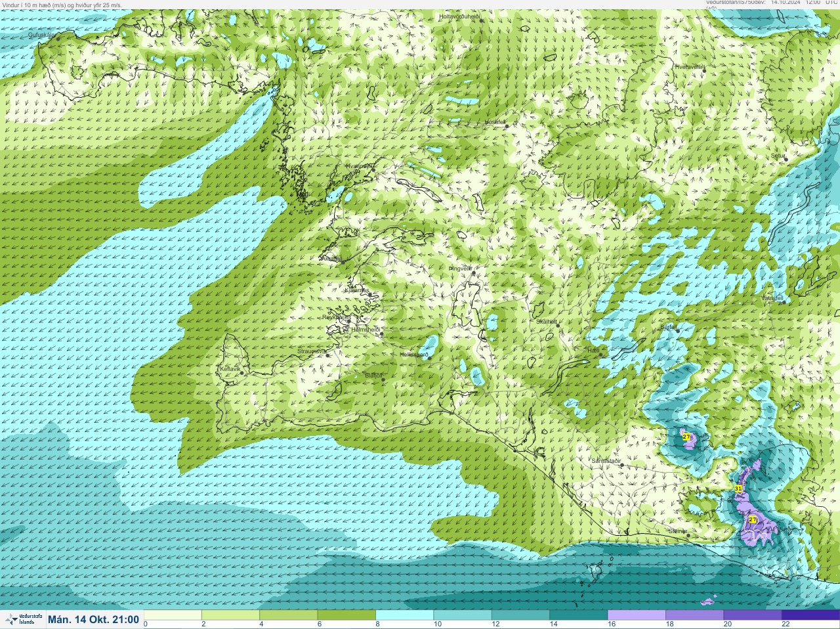Select the 16–18 m/s lavender legend swatch
This screenshot has height=629, width=840.
point(637,615)
